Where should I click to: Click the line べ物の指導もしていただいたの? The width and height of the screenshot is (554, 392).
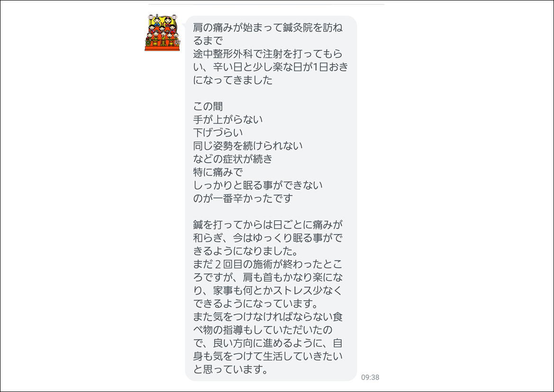263,330
